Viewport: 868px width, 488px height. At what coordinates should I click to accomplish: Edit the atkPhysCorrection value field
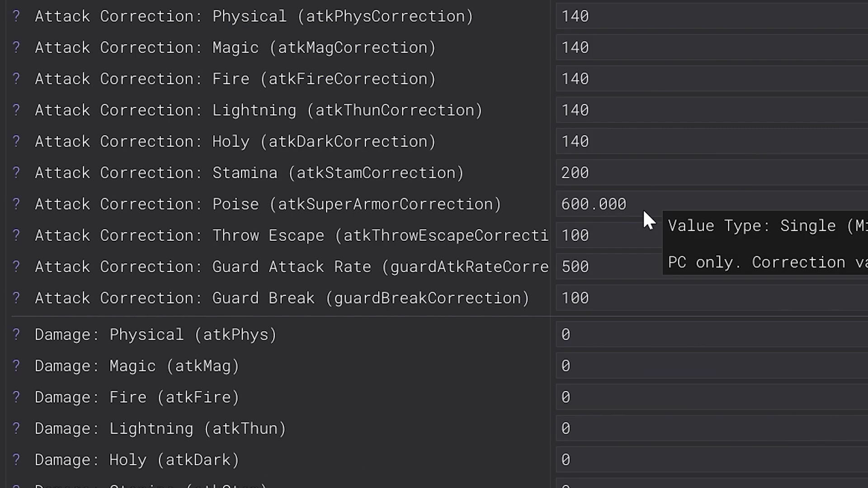(x=710, y=16)
